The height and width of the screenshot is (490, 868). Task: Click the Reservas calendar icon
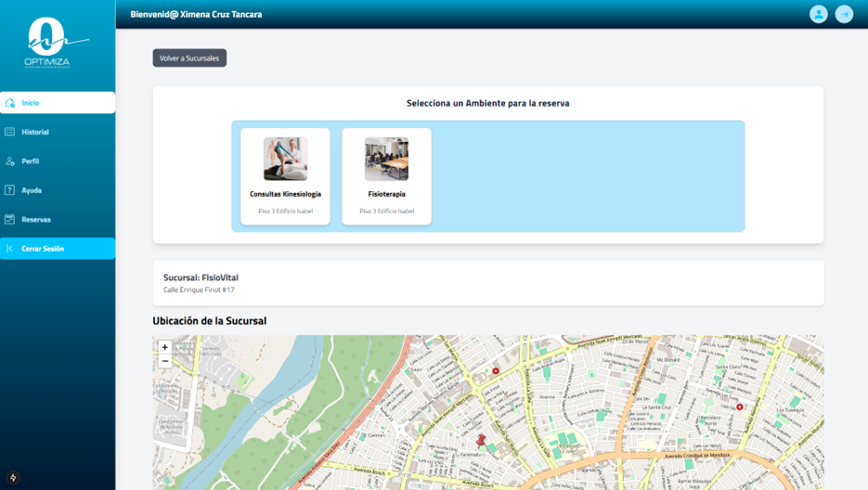click(10, 220)
